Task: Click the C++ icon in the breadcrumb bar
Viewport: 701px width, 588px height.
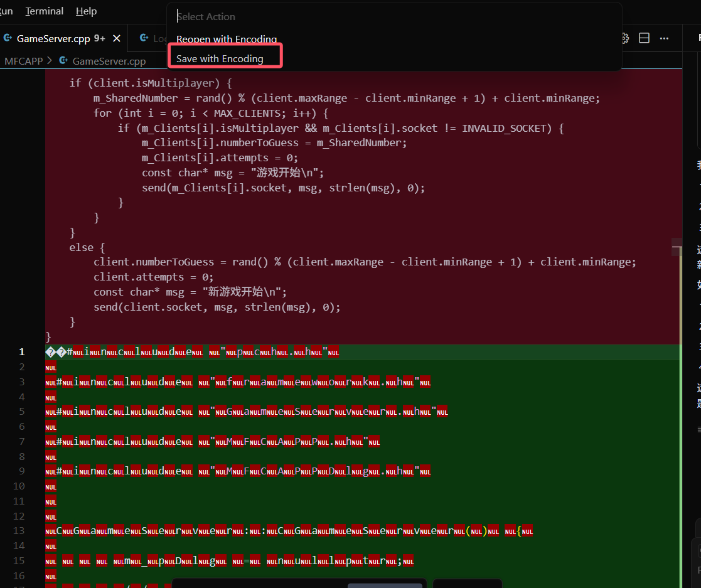Action: 63,61
